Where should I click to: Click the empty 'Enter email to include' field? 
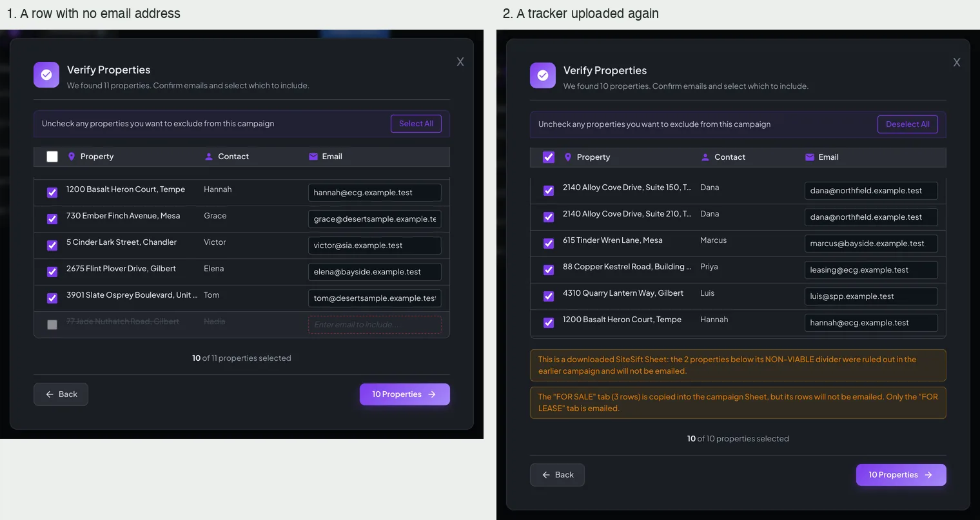pyautogui.click(x=375, y=325)
